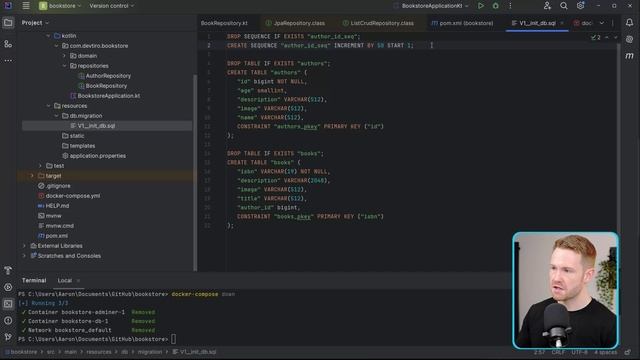640x360 pixels.
Task: Click the terminal command prompt input
Action: 173,339
